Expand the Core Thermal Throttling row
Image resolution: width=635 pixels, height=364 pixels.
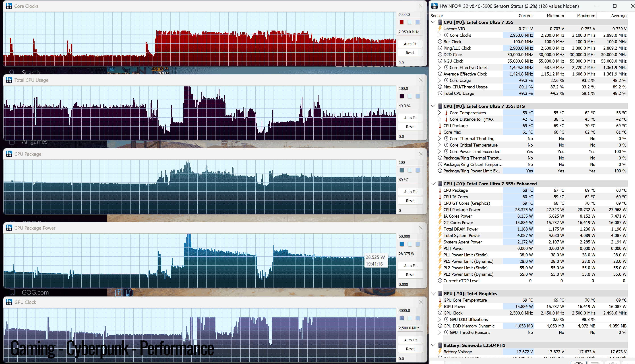(x=440, y=139)
